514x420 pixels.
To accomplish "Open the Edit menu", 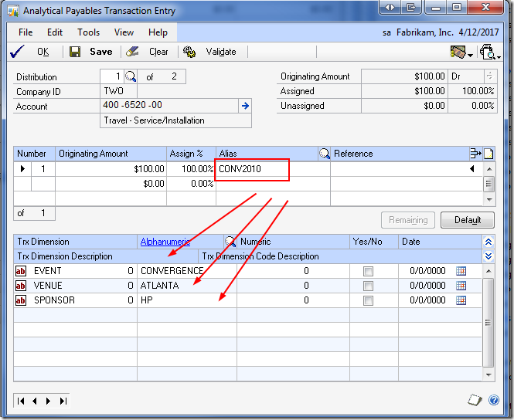I will click(x=55, y=32).
